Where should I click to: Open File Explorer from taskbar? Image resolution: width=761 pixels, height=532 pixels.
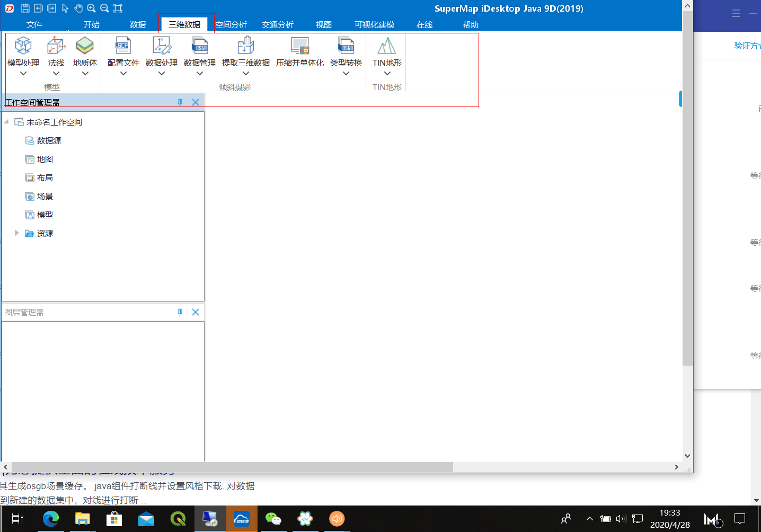83,519
